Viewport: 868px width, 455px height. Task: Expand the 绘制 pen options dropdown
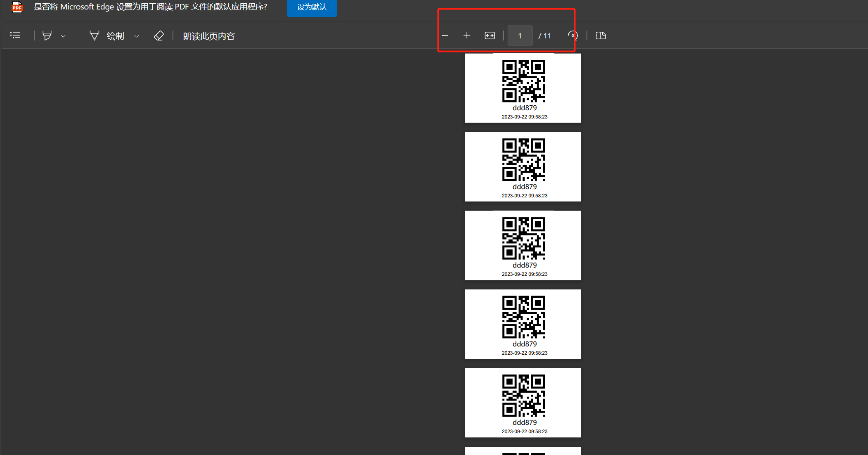(x=137, y=36)
